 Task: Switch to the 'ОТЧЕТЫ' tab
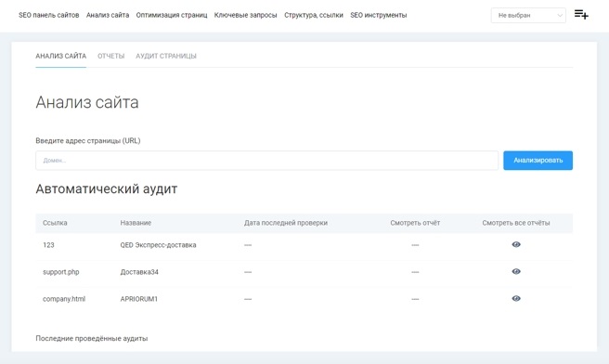click(111, 56)
